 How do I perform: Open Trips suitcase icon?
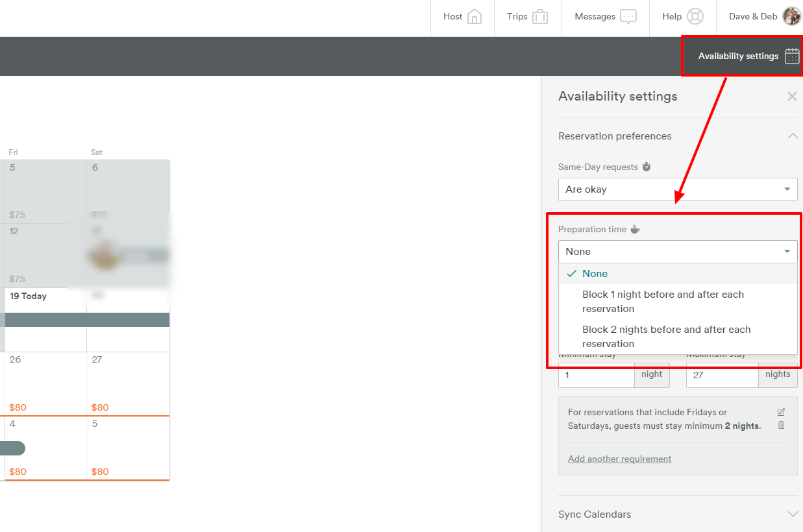[x=539, y=17]
